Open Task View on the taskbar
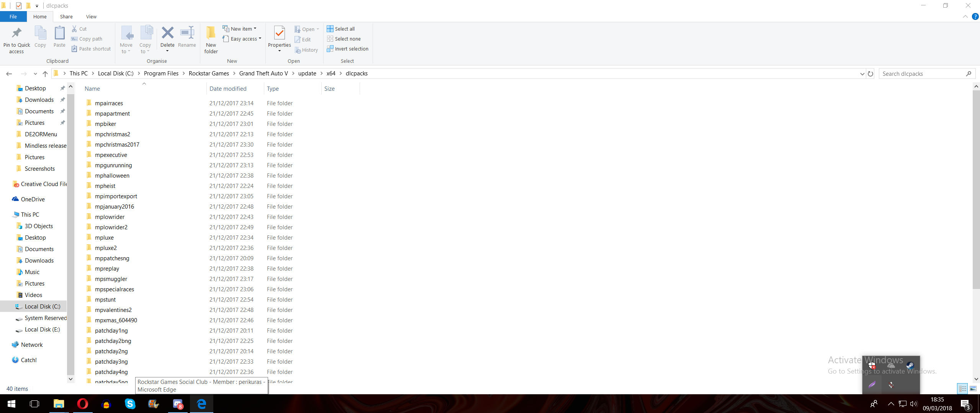This screenshot has height=413, width=980. 34,403
